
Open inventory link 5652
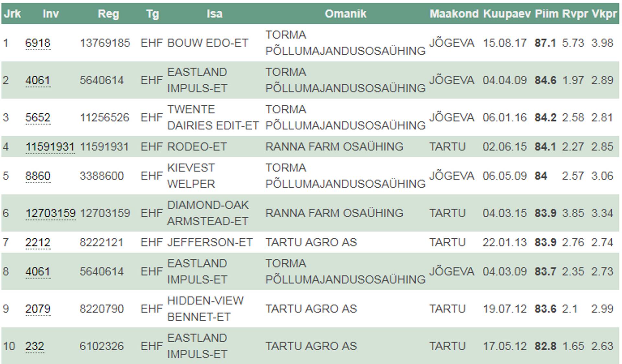(x=38, y=118)
